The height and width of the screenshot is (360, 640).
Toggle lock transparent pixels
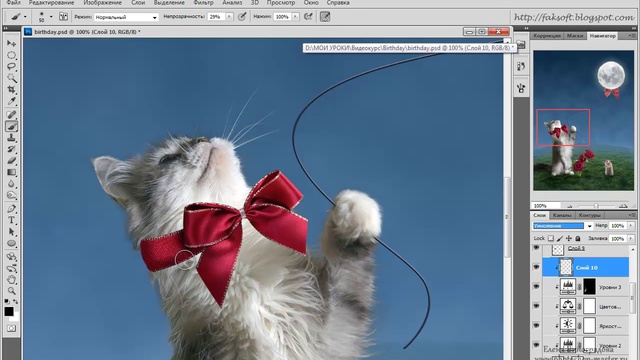pyautogui.click(x=551, y=238)
